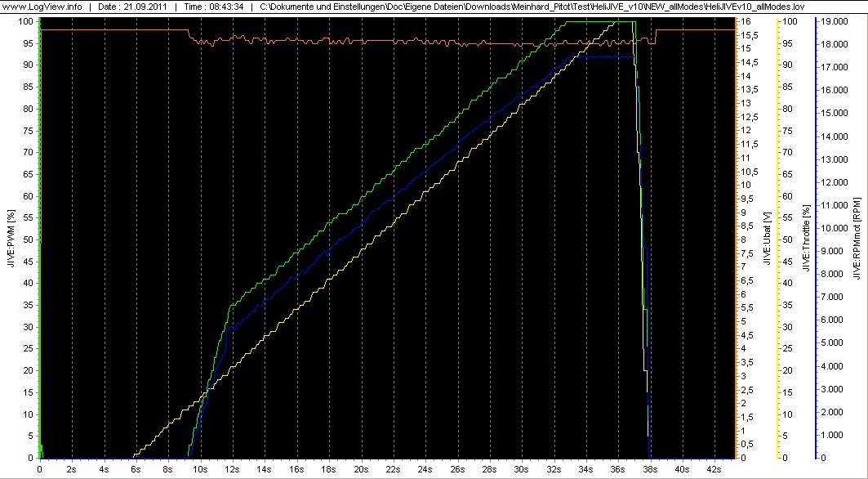Click 5 on the Throttle axis
Screen dimensions: 868x479
(x=786, y=436)
